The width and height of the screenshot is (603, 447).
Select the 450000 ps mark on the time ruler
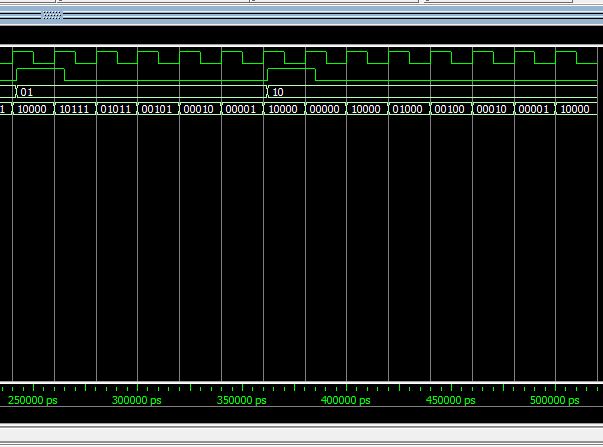pyautogui.click(x=451, y=400)
